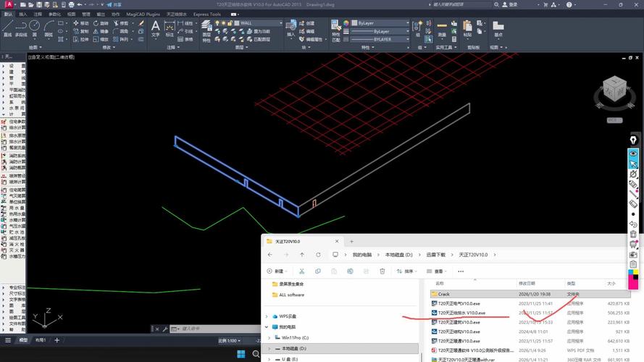This screenshot has width=644, height=362.
Task: Select the Line (直线) drawing tool
Action: tap(7, 28)
